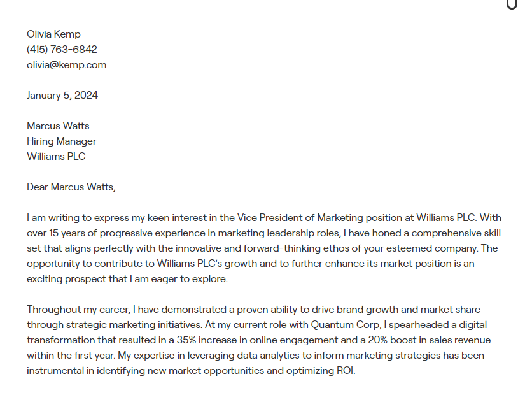Click the partially visible icon at top-right corner
532x395 pixels.
click(x=512, y=4)
